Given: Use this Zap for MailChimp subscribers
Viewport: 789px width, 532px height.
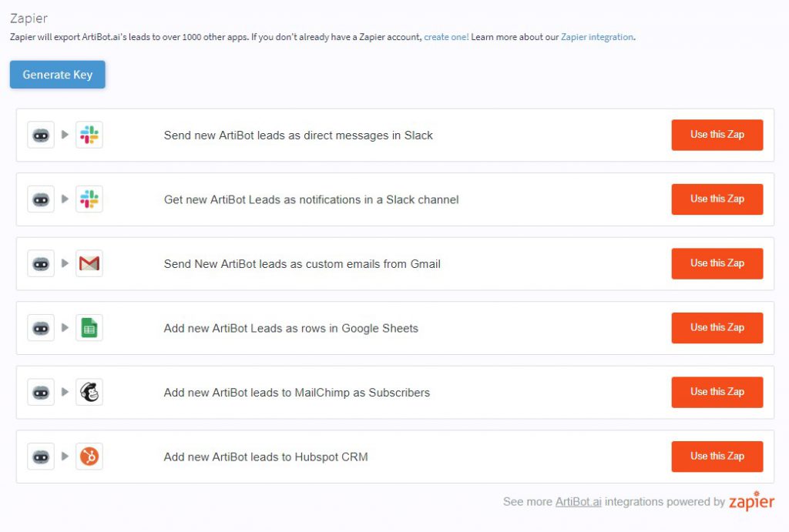Looking at the screenshot, I should point(717,392).
